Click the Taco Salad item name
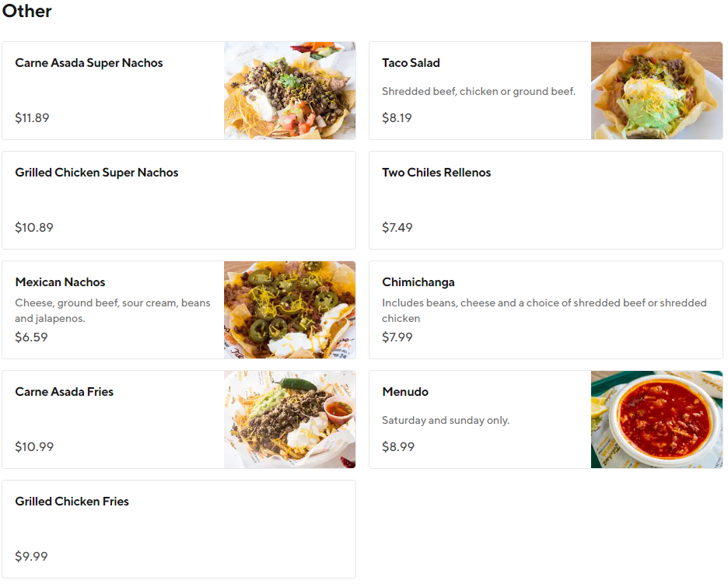The image size is (728, 584). 411,63
